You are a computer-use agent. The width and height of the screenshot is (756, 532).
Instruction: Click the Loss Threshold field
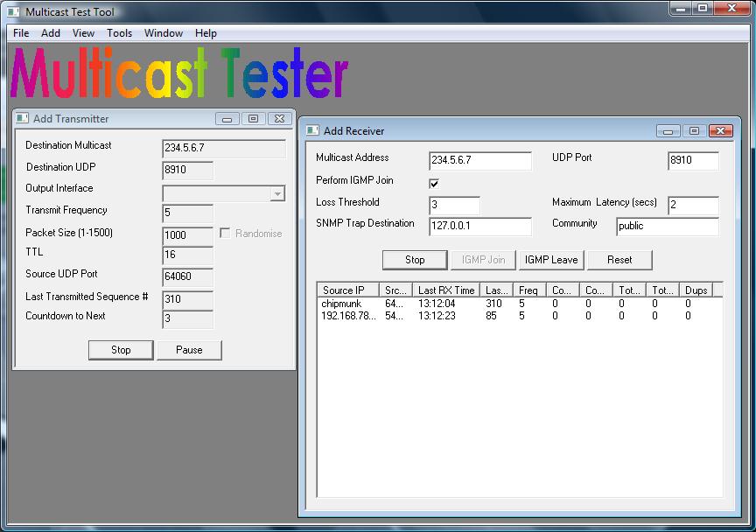pyautogui.click(x=455, y=205)
